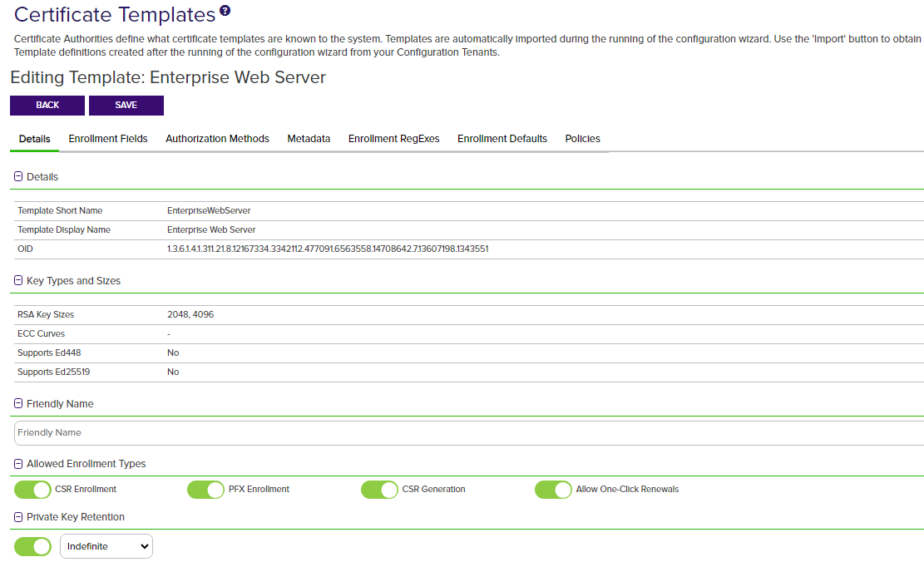924x562 pixels.
Task: Click into the Friendly Name input field
Action: coord(468,432)
